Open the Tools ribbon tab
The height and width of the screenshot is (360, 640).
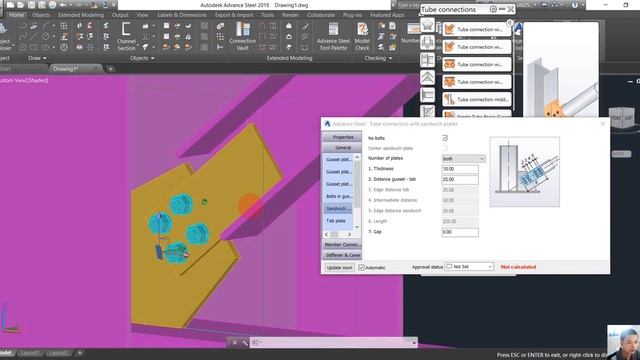click(x=267, y=15)
